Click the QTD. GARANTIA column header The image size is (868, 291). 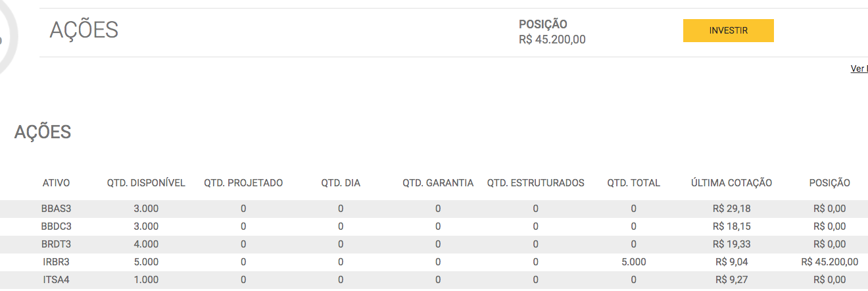[438, 183]
